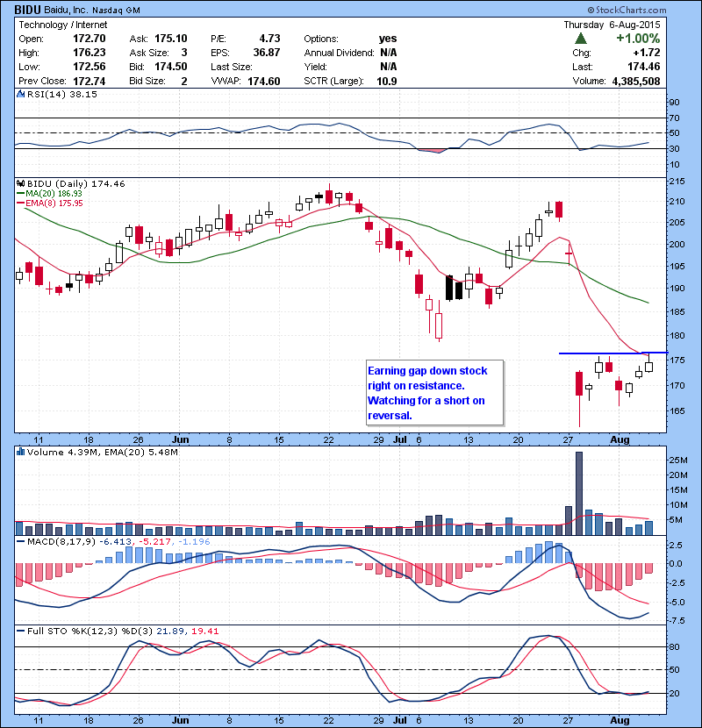Click the Annual Dividend label
The width and height of the screenshot is (702, 728).
click(339, 53)
